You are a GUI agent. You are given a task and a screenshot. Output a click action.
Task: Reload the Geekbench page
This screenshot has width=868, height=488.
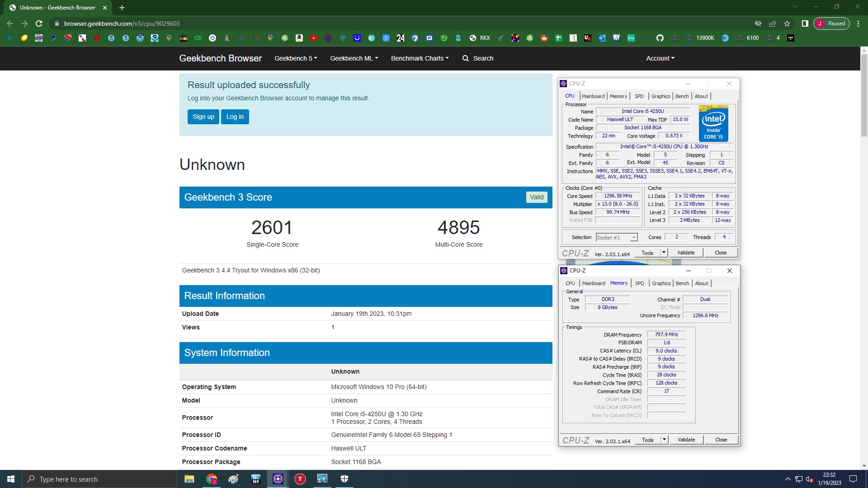(39, 23)
